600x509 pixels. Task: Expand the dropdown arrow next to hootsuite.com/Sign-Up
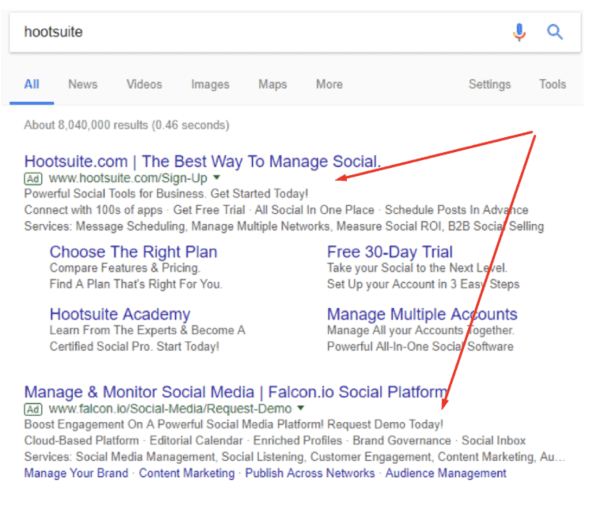[217, 178]
